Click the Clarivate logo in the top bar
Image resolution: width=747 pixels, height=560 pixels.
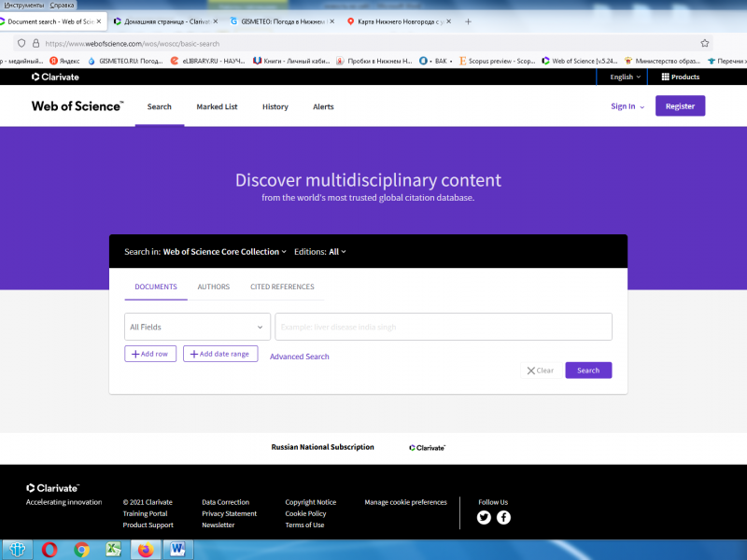click(x=55, y=77)
